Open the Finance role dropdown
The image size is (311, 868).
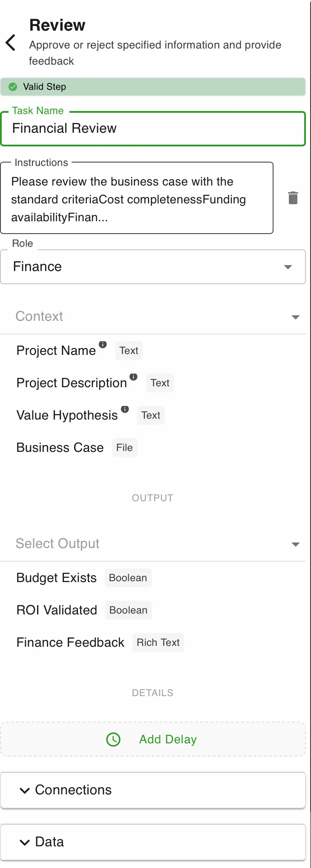153,267
